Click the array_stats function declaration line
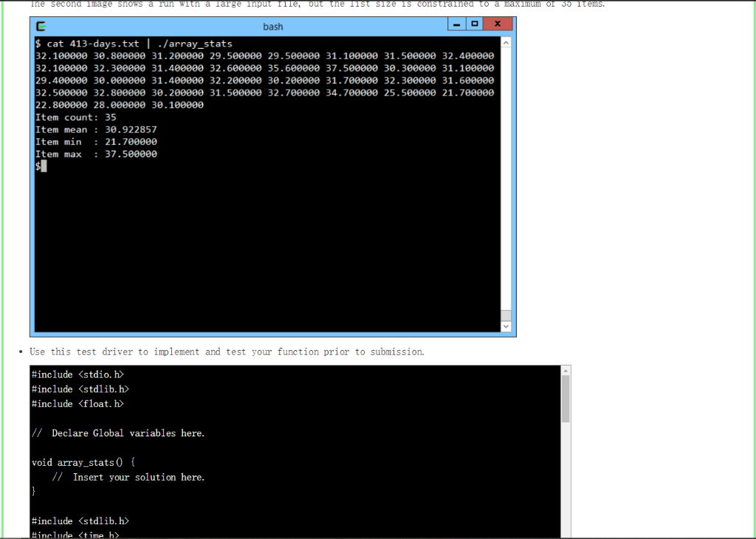The height and width of the screenshot is (539, 756). tap(81, 462)
